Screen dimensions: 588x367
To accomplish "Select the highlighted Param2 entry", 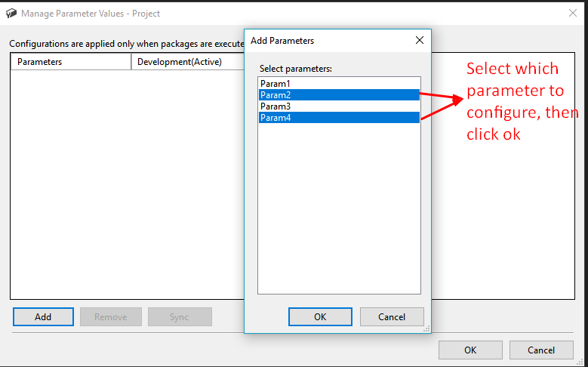I will pos(339,95).
